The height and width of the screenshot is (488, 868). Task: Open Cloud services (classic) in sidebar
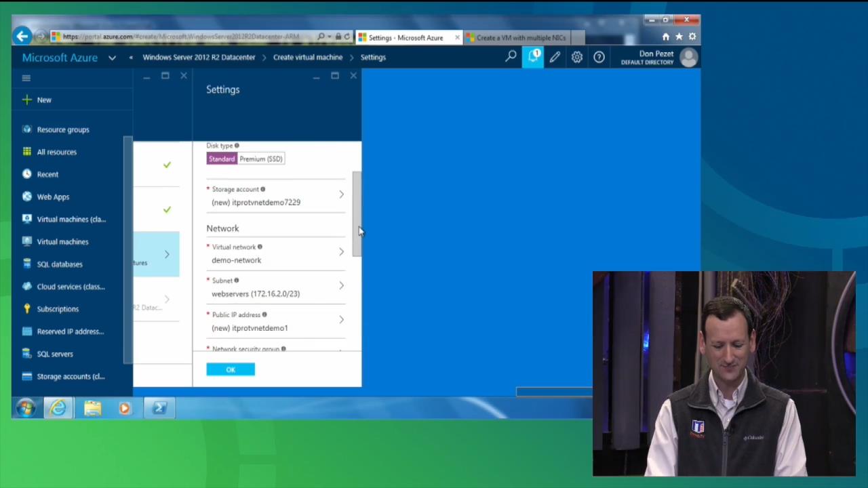point(71,286)
